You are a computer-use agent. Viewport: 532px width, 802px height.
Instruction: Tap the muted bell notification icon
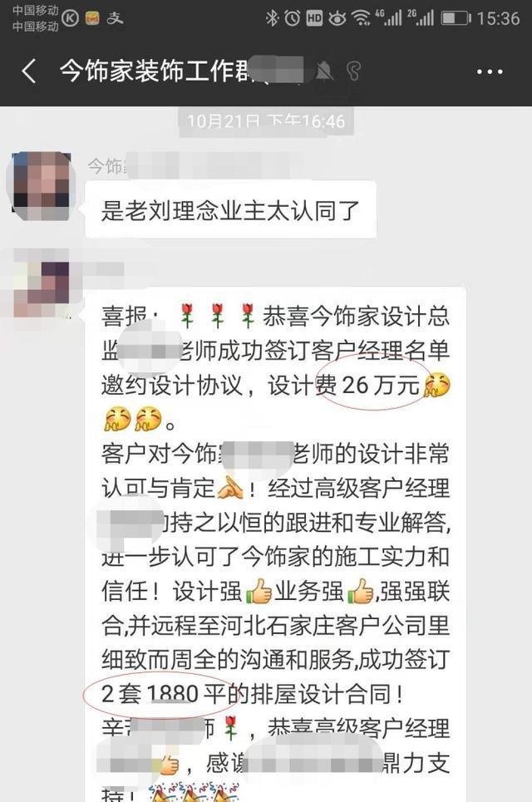(323, 71)
